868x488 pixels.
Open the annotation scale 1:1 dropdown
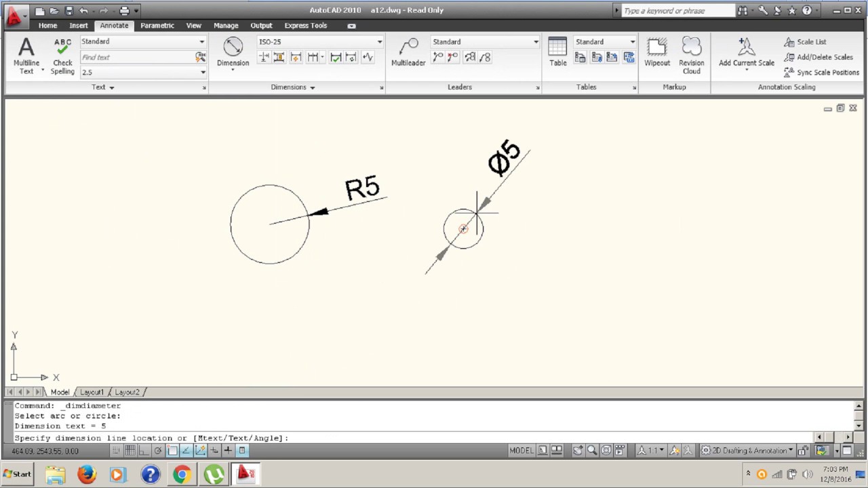pos(651,451)
